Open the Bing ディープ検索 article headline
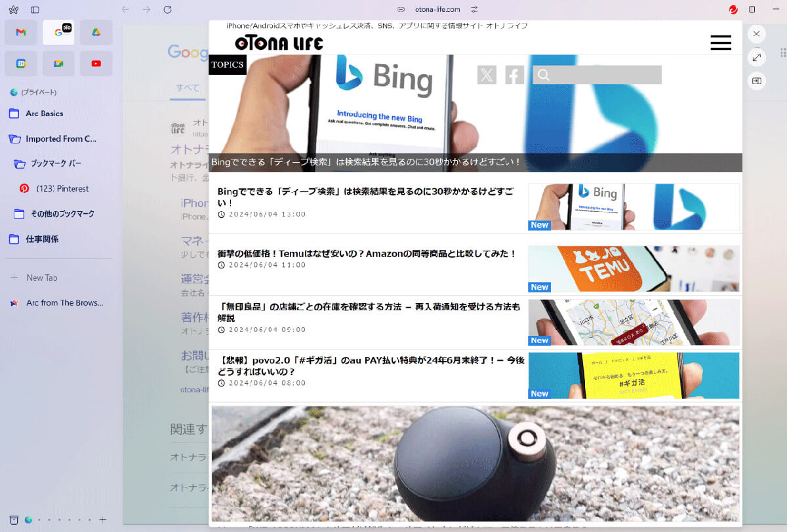 [366, 197]
